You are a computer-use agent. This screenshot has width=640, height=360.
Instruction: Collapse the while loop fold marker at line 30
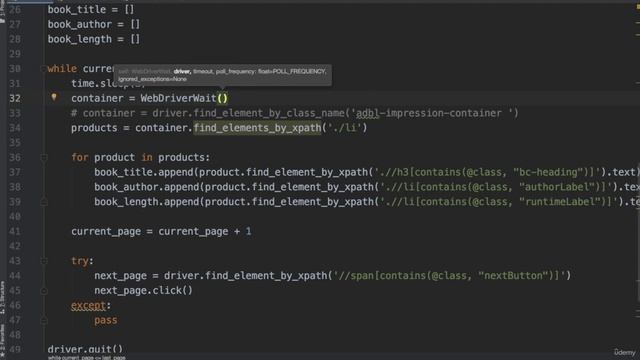pos(43,69)
